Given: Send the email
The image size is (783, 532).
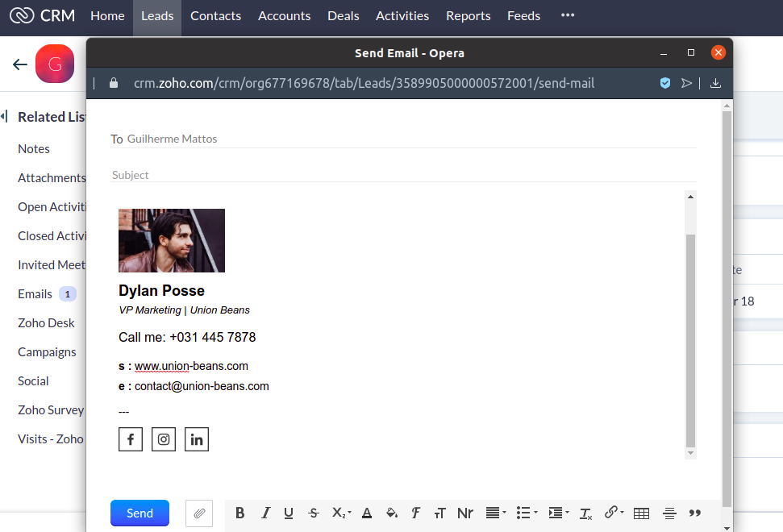Looking at the screenshot, I should coord(140,513).
